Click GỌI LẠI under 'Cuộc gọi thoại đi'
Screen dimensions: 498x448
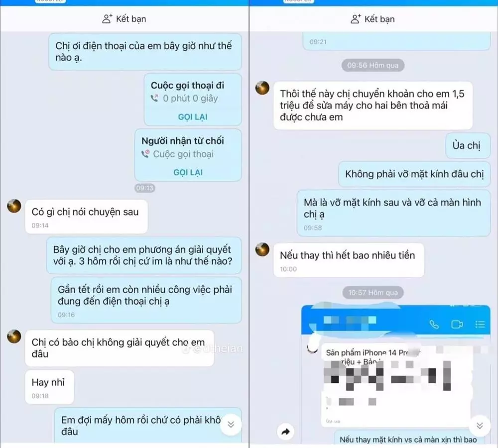pyautogui.click(x=192, y=117)
